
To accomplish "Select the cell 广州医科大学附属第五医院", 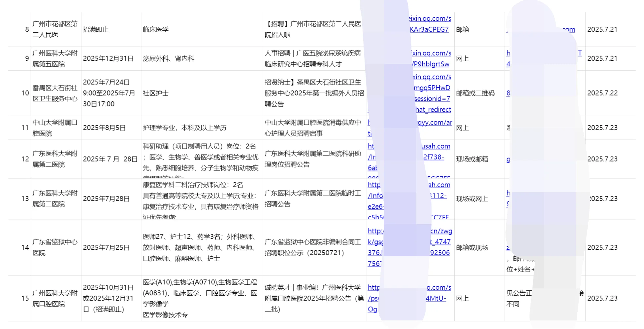I will pyautogui.click(x=56, y=58).
